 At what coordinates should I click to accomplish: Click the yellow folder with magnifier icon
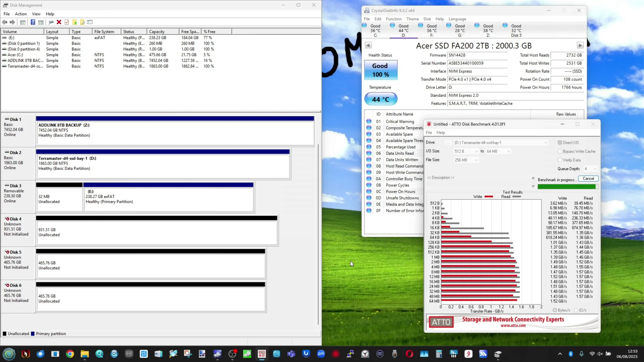pos(82,22)
